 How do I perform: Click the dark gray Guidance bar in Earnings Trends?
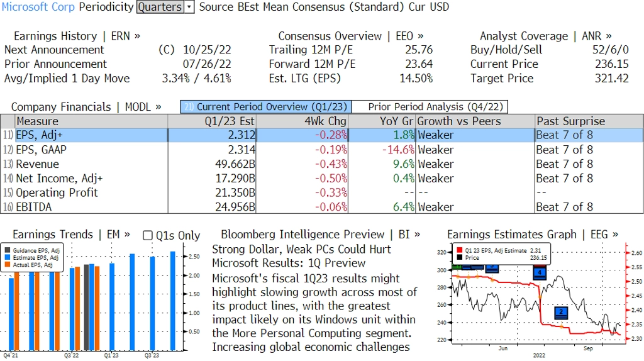[86, 307]
